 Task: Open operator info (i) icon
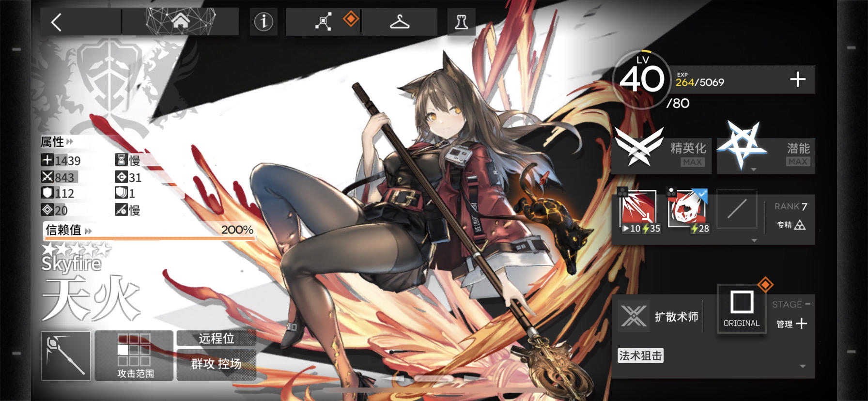coord(263,22)
